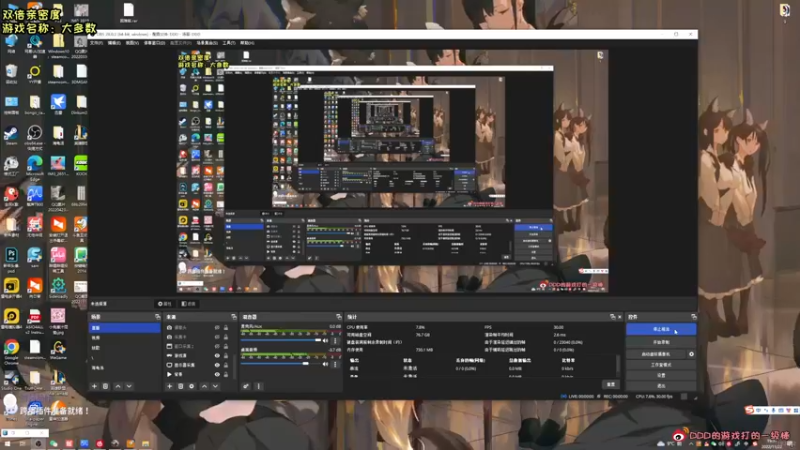Screen dimensions: 800x450
Task: Mute the Mic/Aux speaker icon
Action: point(326,340)
